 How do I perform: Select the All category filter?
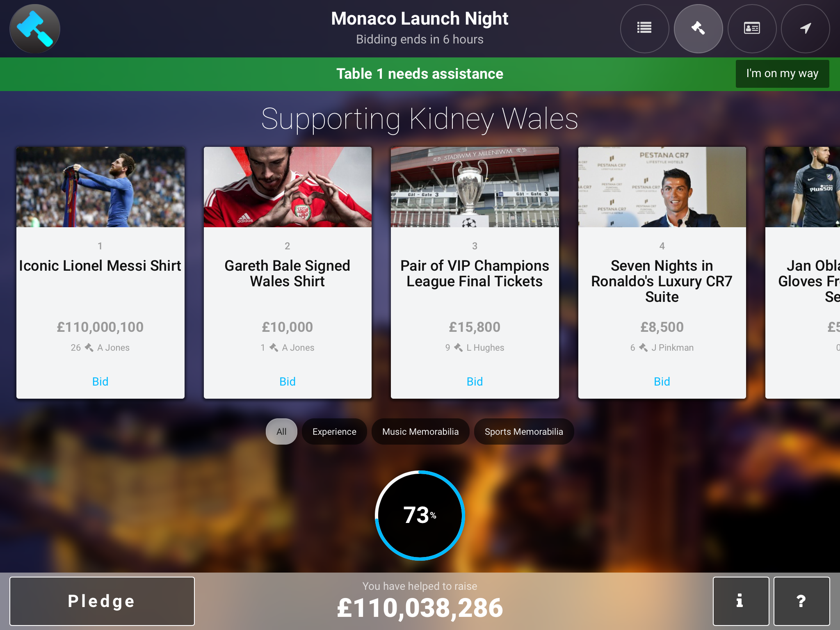(x=281, y=431)
